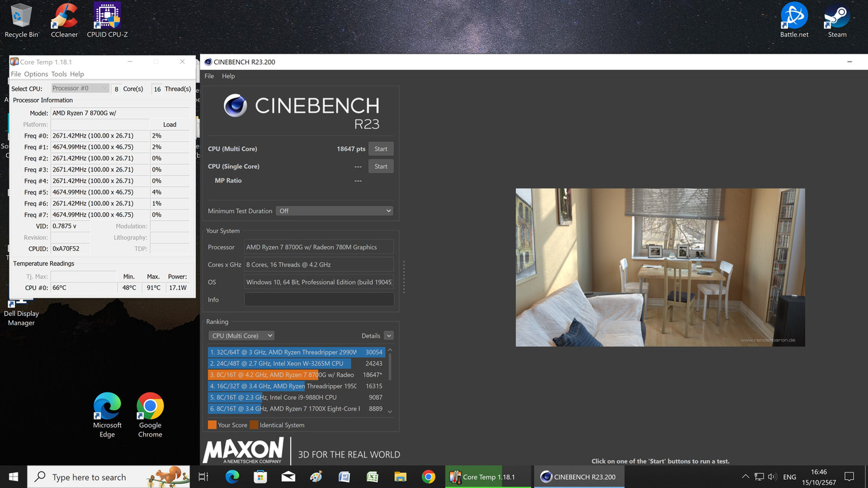This screenshot has width=868, height=488.
Task: Select the Threadripper 2990W ranking row
Action: click(x=296, y=352)
